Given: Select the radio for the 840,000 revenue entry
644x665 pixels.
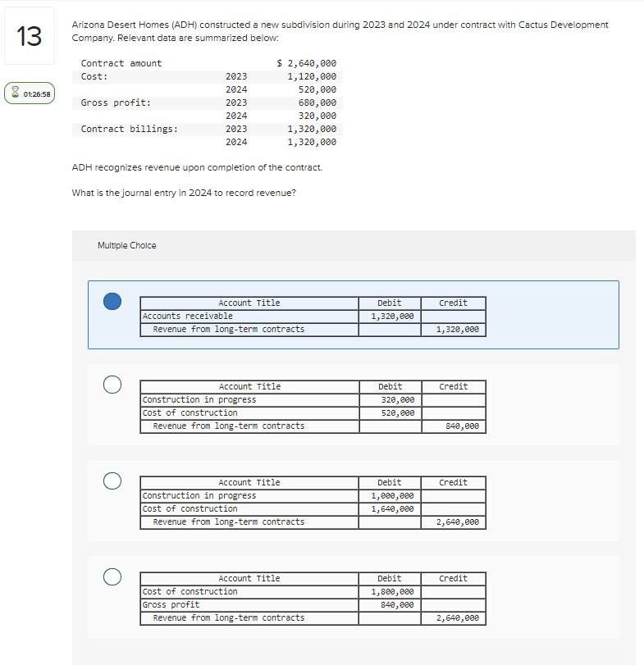Looking at the screenshot, I should point(112,385).
